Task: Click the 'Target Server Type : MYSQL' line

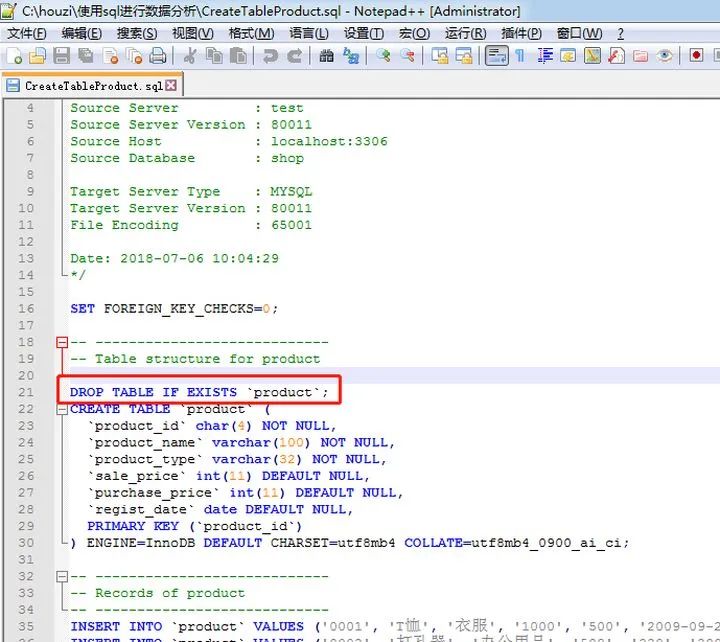Action: pyautogui.click(x=191, y=191)
